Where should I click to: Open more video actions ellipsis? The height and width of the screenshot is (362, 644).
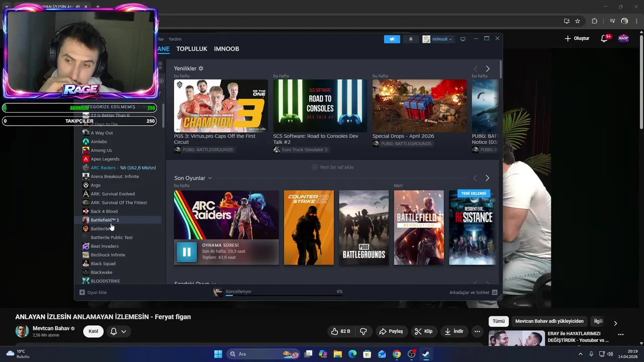pyautogui.click(x=477, y=331)
